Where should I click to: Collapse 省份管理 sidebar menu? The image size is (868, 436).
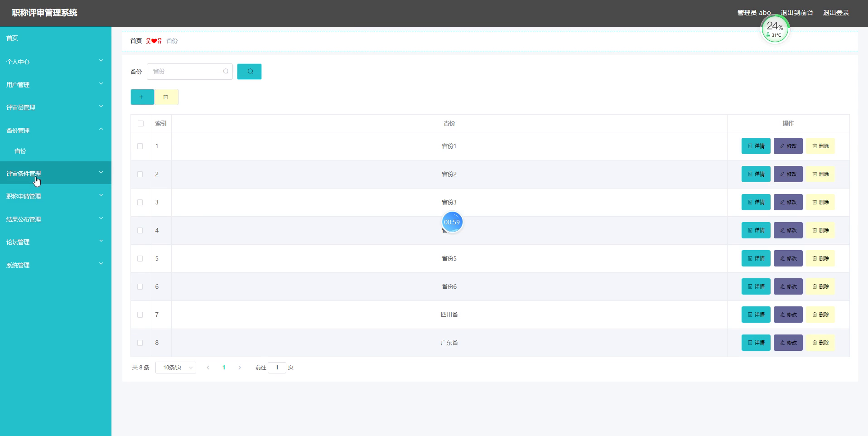tap(55, 131)
